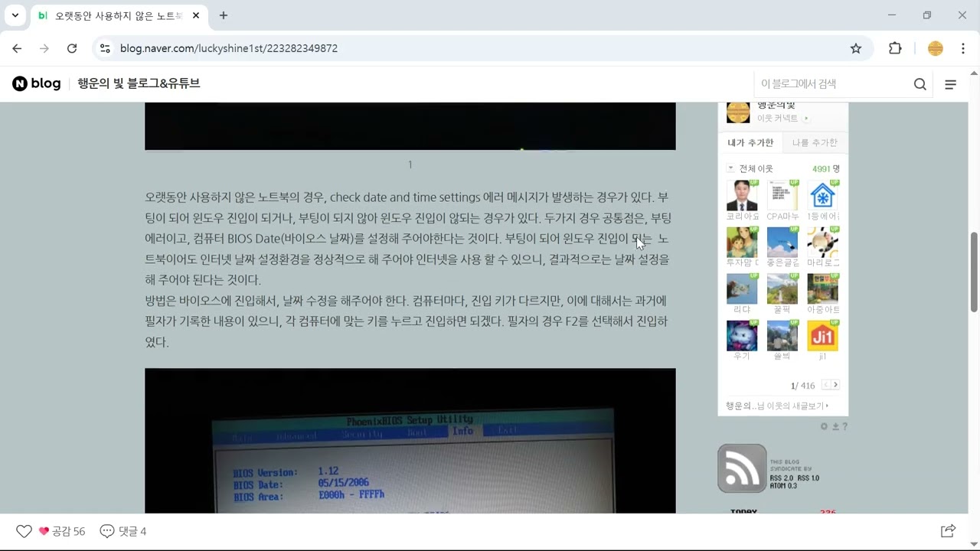Open neighbor CPA마누 thumbnail
Screen dimensions: 980x551
click(x=782, y=196)
